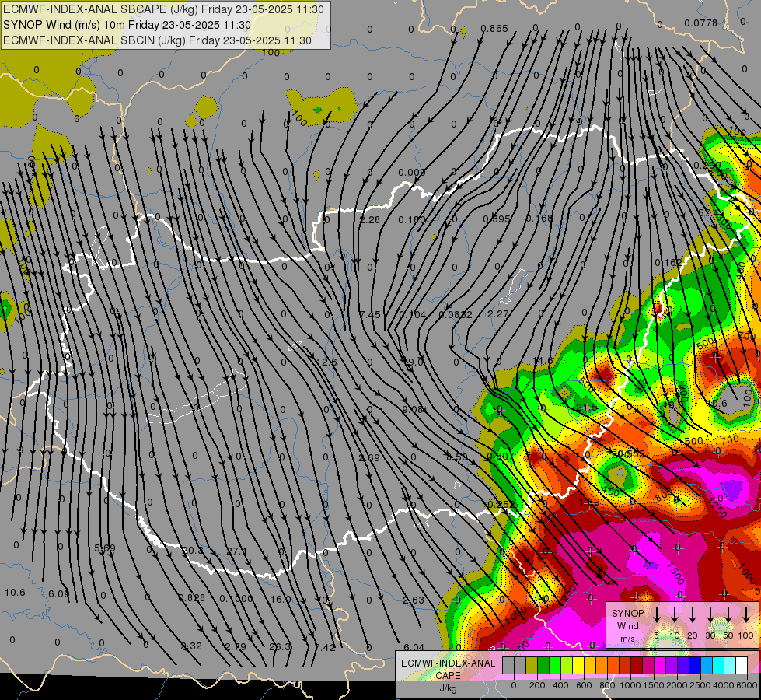Select the cyan CAPE legend swatch
Screen dimensions: 761x700
(x=717, y=666)
